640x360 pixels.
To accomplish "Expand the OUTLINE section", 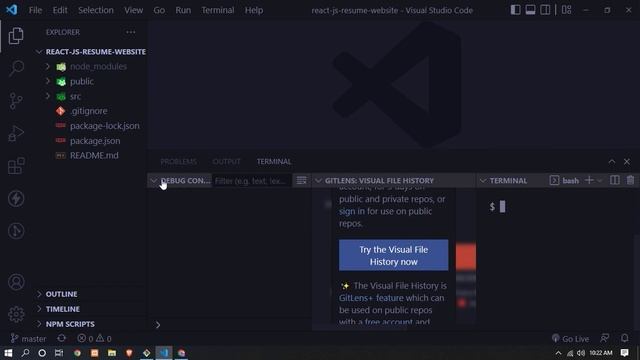I will pos(39,294).
